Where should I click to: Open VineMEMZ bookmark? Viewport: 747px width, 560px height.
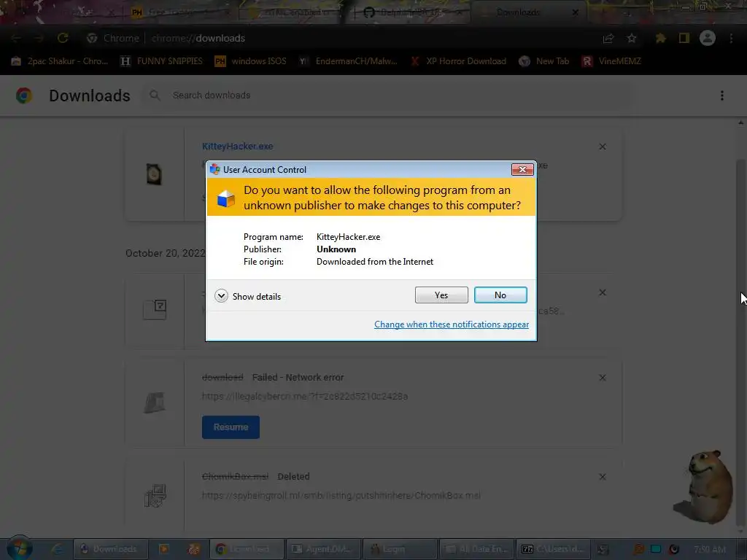coord(611,61)
